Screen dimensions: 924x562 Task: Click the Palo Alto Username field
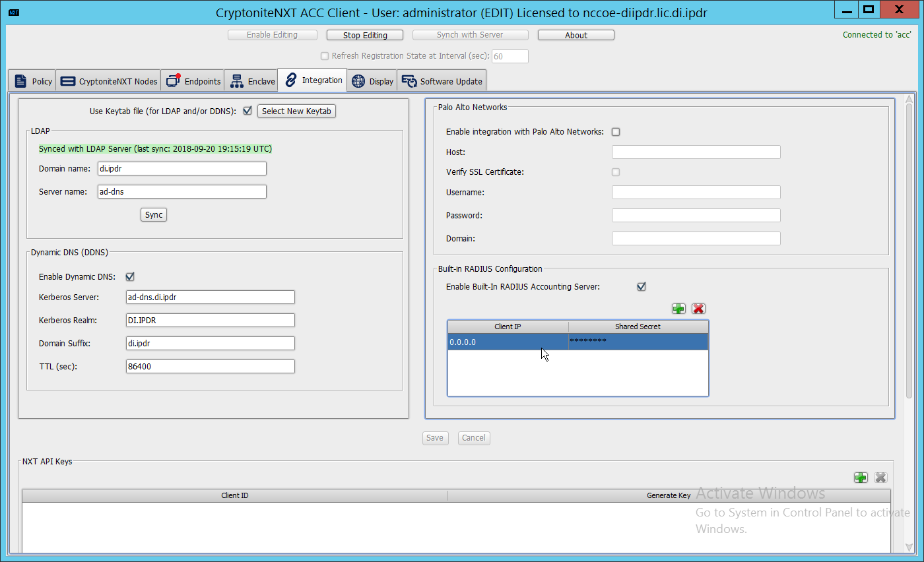(x=696, y=192)
